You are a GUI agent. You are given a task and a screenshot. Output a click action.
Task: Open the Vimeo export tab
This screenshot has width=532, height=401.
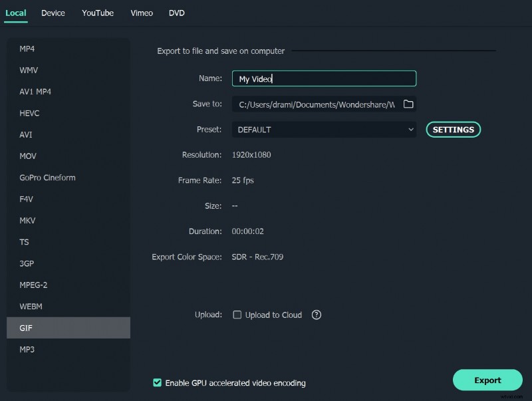[x=141, y=13]
